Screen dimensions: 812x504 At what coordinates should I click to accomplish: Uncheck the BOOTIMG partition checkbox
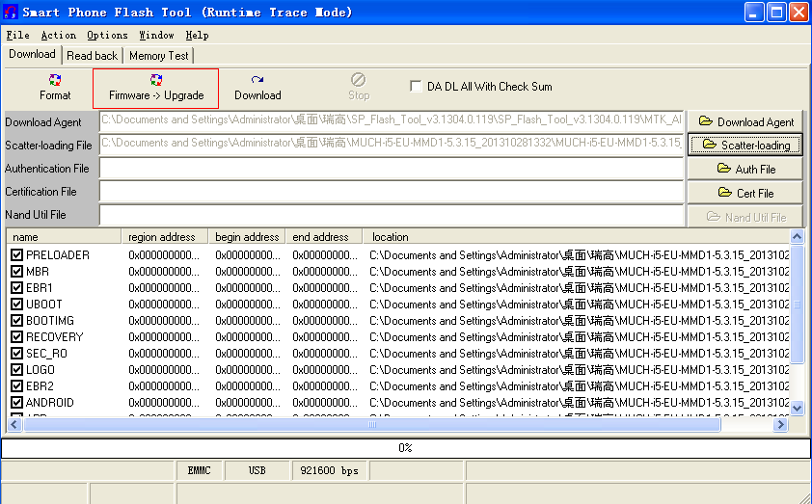pyautogui.click(x=16, y=321)
